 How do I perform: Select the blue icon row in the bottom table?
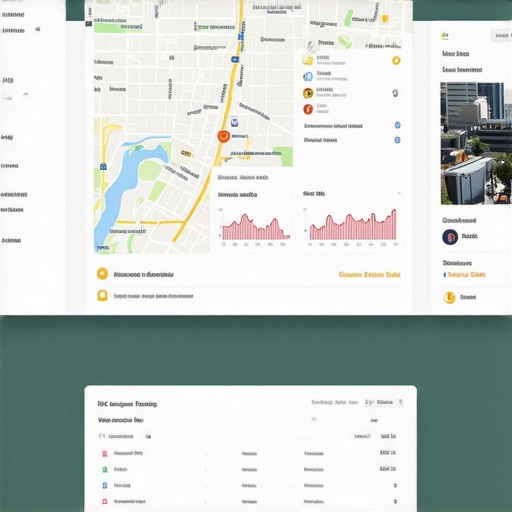pyautogui.click(x=250, y=485)
